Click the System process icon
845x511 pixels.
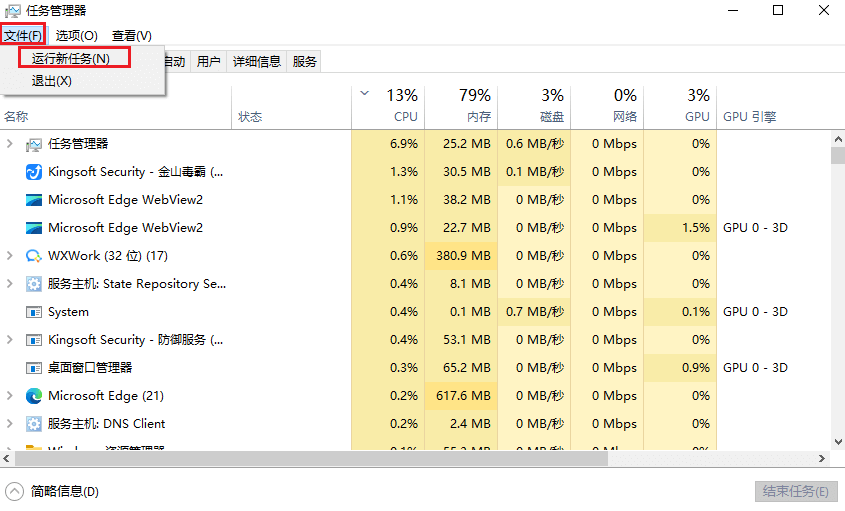pos(33,312)
